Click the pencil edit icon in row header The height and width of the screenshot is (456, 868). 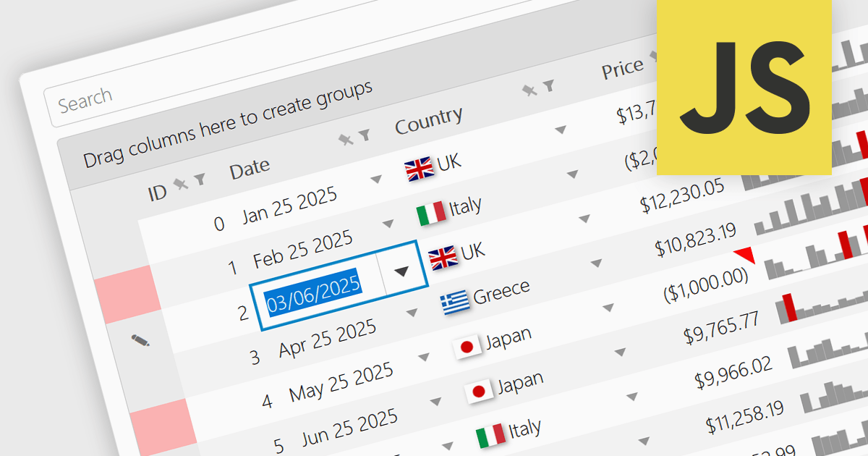pos(140,339)
